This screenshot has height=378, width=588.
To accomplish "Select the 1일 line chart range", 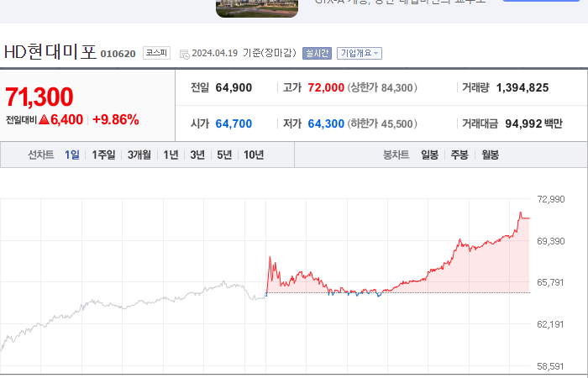I will (x=72, y=155).
